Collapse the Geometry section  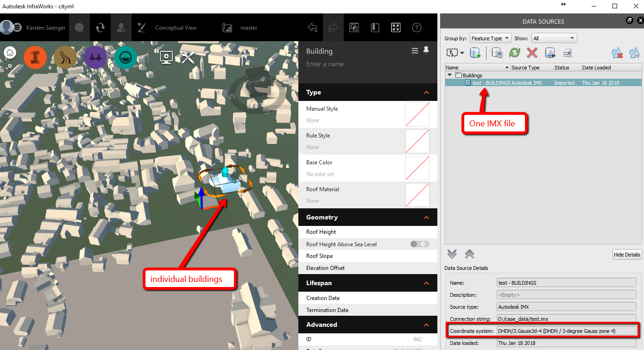426,217
